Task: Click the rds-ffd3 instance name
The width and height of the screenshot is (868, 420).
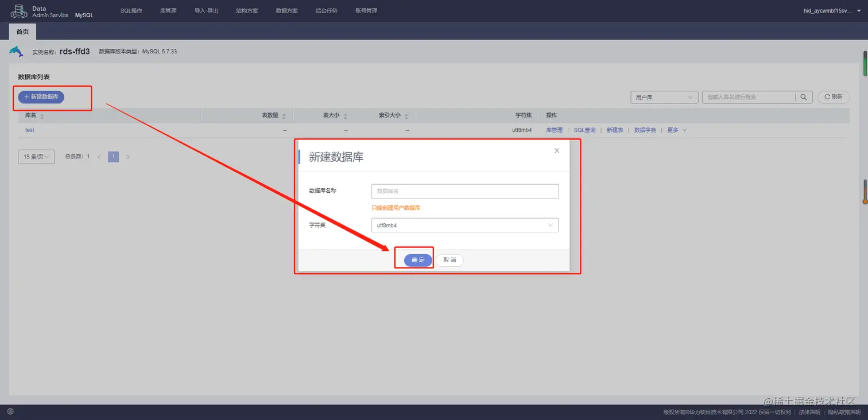Action: pos(75,52)
